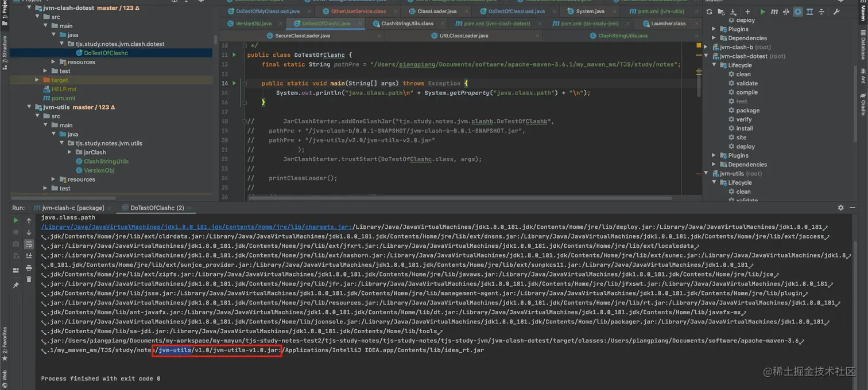The image size is (868, 390).
Task: Select DoTestOfClashc class in Project tree
Action: point(106,53)
